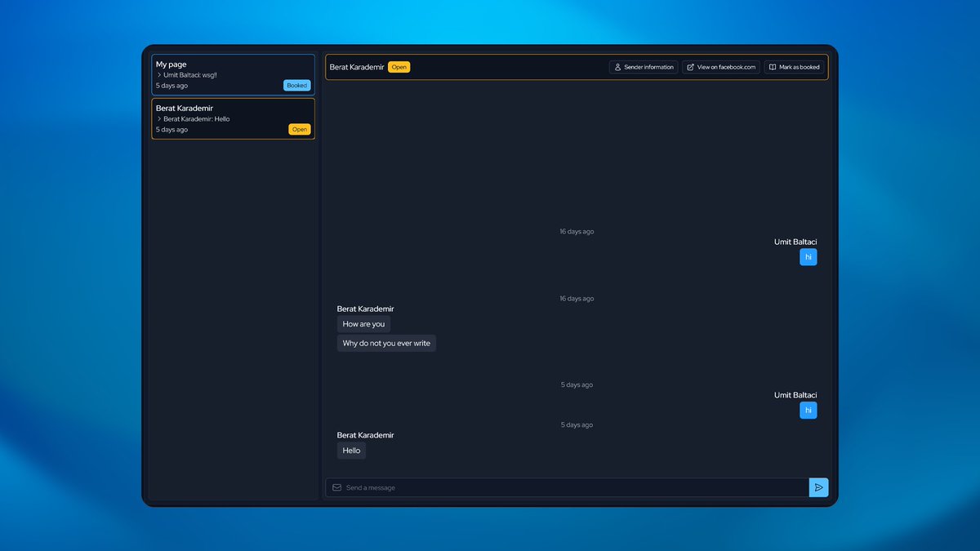Expand the 'Berat Karademir: Hello' preview chevron

click(158, 118)
